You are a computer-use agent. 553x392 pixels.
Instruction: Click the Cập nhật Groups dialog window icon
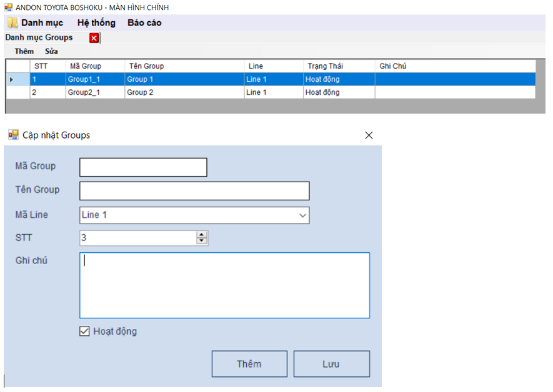(x=13, y=135)
